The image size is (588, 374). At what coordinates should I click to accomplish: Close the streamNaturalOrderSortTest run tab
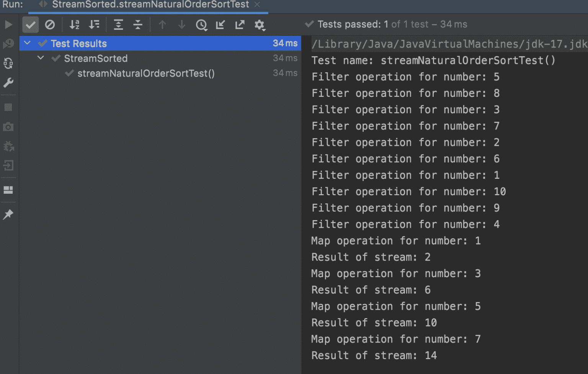coord(257,5)
